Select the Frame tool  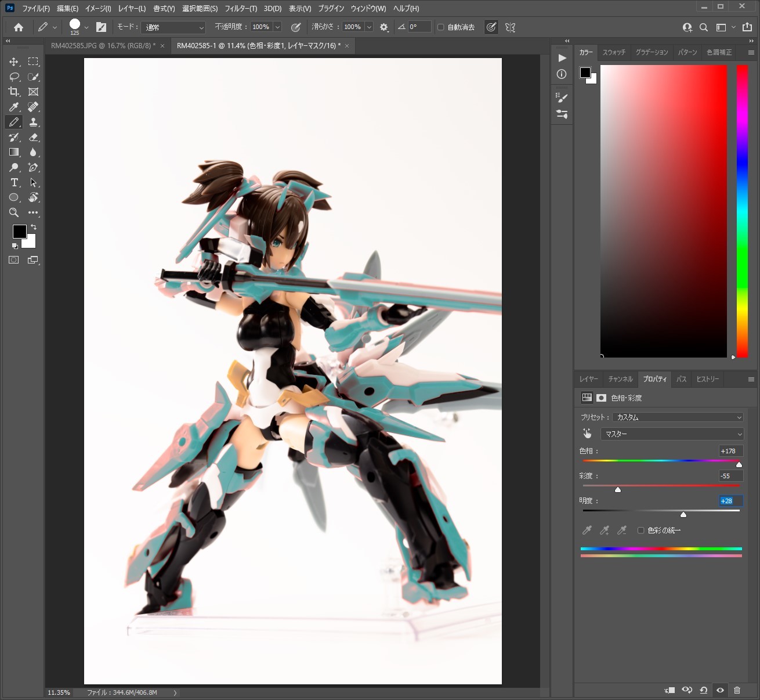click(x=34, y=92)
